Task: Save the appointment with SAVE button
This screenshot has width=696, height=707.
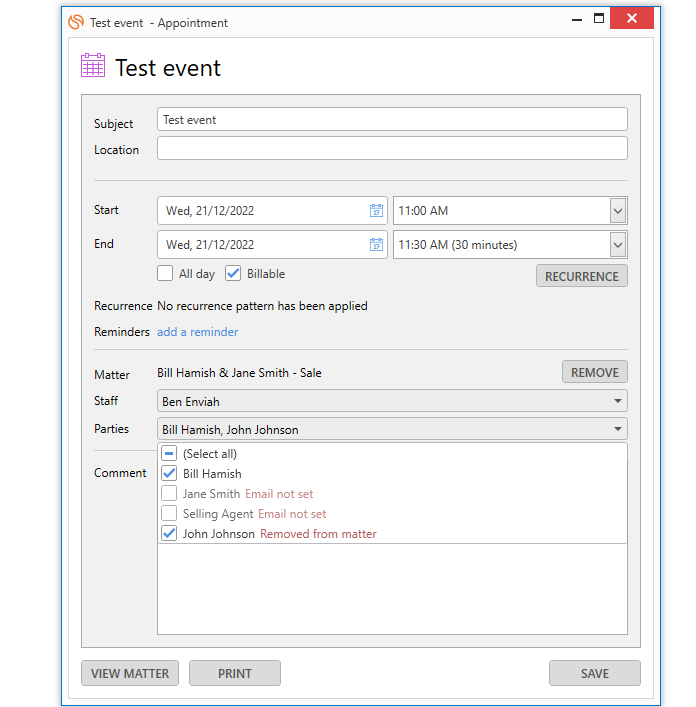Action: pos(595,673)
